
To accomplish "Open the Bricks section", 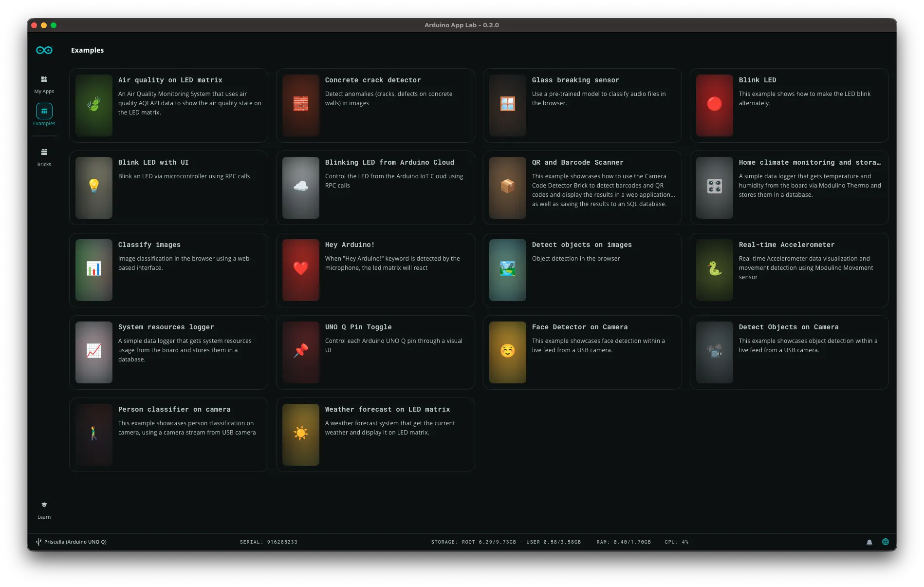I will pos(44,157).
